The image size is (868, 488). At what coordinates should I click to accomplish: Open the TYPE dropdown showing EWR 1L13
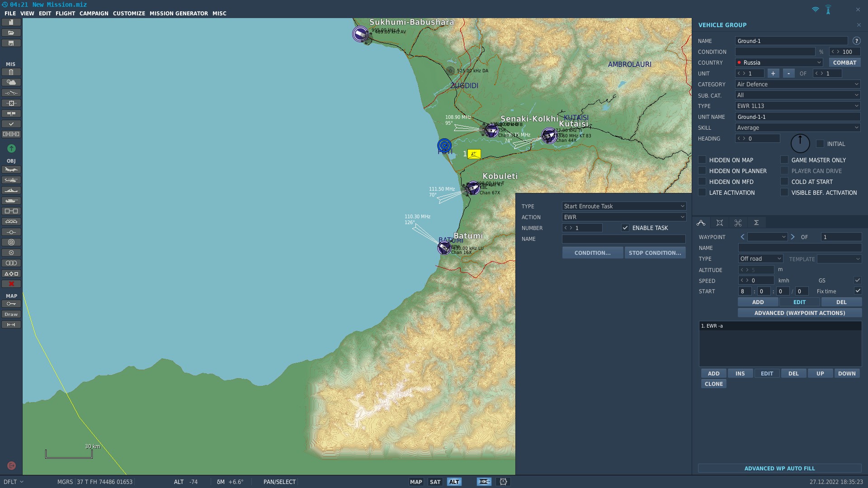click(797, 106)
